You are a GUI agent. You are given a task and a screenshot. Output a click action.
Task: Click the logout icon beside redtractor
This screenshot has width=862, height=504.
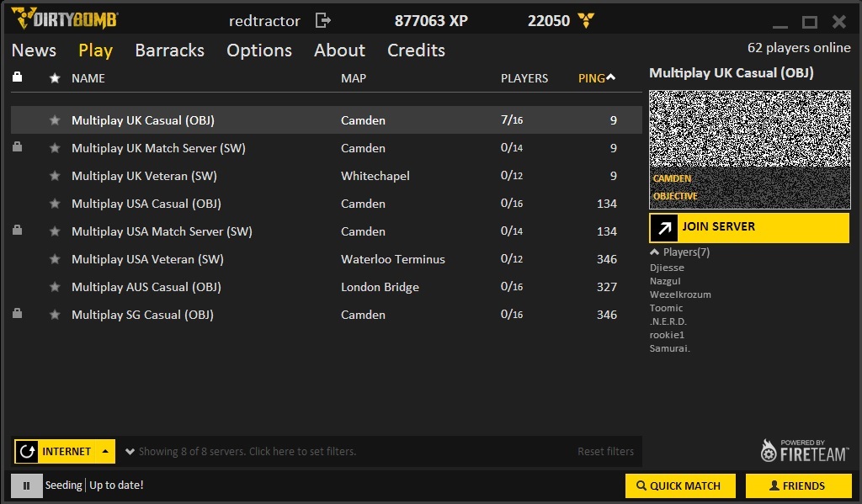(x=323, y=20)
